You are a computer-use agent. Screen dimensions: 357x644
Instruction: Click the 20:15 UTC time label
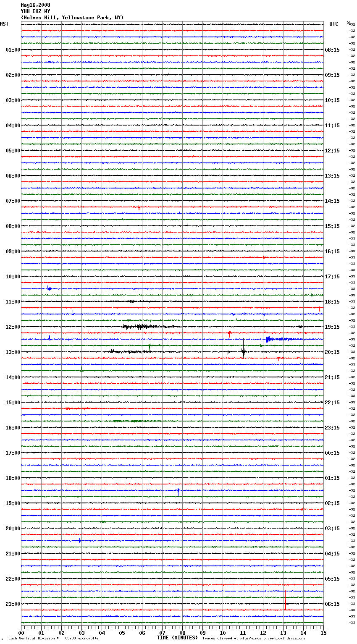pyautogui.click(x=332, y=352)
